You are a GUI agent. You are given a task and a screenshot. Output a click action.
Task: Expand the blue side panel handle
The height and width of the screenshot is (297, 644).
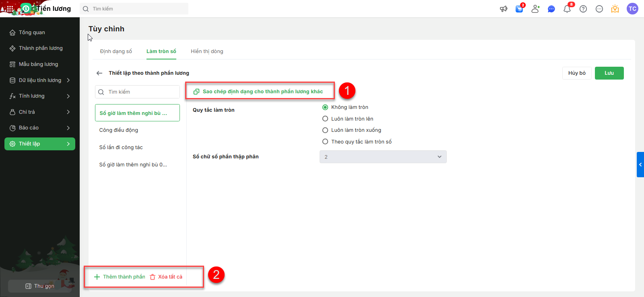point(640,164)
